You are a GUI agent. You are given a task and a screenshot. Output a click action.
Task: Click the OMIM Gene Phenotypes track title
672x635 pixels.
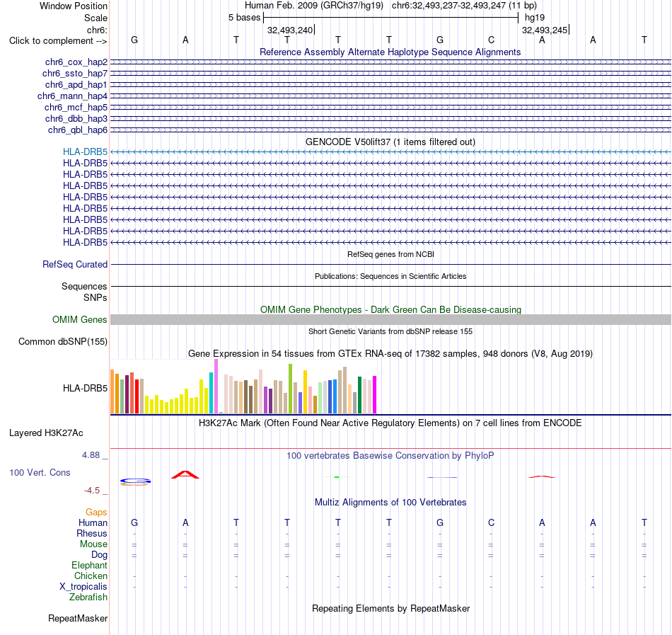pos(390,309)
